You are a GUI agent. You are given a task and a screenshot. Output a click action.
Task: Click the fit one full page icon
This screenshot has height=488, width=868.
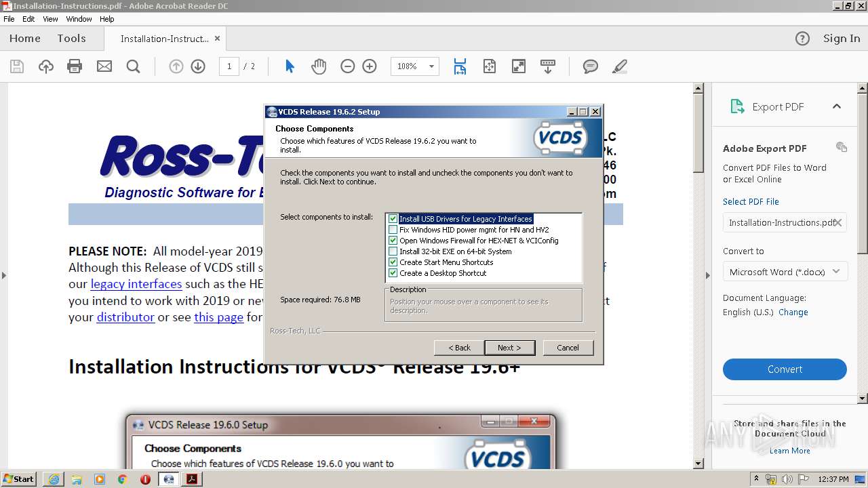(490, 66)
